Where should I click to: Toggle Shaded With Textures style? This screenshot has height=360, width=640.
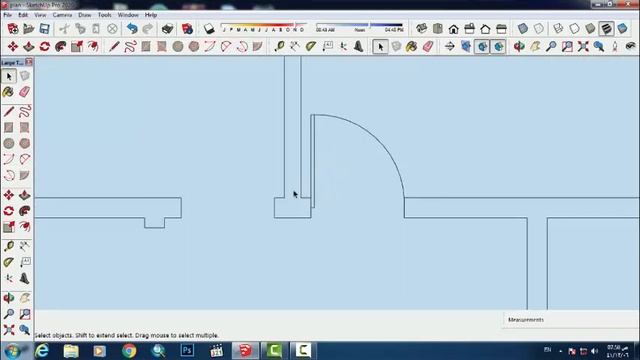pyautogui.click(x=606, y=29)
